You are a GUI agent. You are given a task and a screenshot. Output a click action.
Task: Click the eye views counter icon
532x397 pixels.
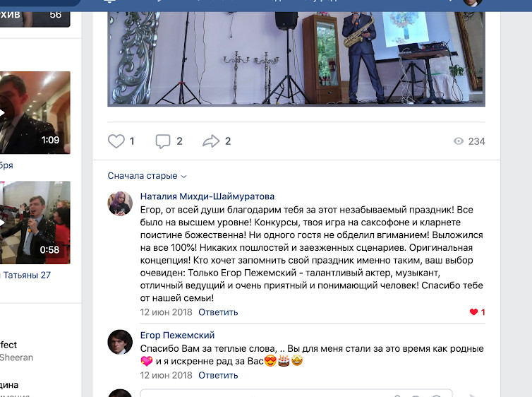459,141
